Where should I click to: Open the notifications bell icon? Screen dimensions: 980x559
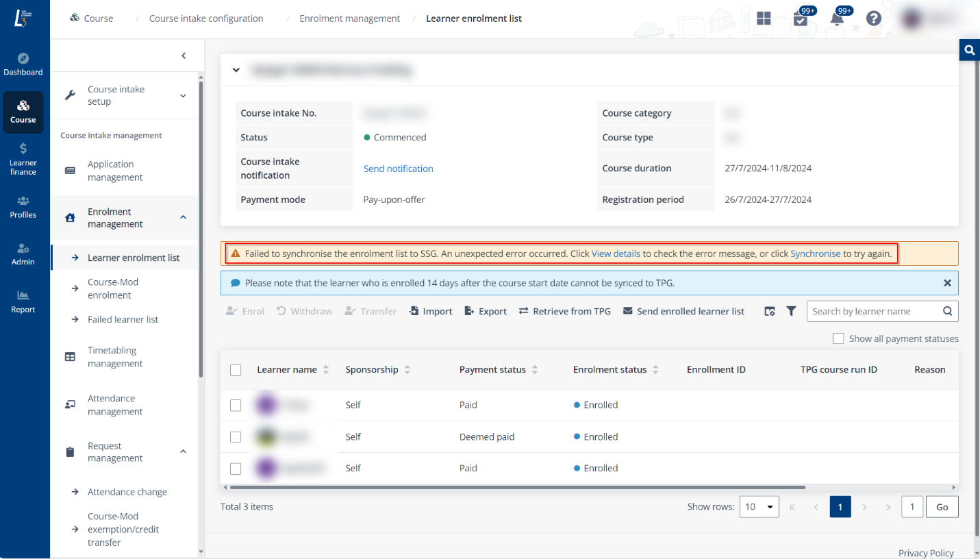(x=836, y=18)
